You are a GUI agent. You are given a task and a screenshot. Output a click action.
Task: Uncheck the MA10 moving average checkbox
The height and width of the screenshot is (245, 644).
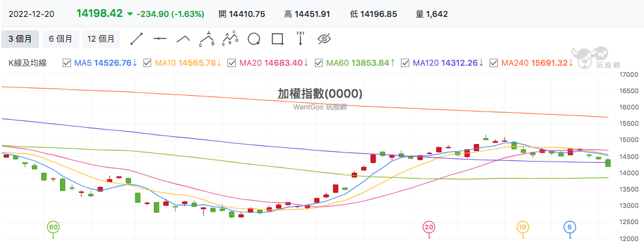147,63
